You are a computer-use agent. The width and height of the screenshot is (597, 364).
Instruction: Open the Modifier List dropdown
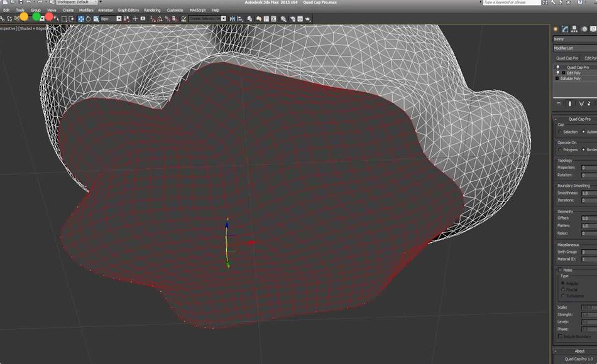click(572, 48)
